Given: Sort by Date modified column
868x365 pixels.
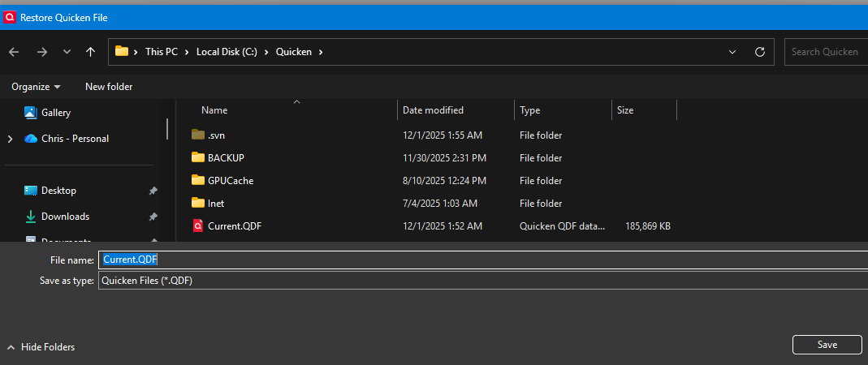Looking at the screenshot, I should (x=433, y=110).
